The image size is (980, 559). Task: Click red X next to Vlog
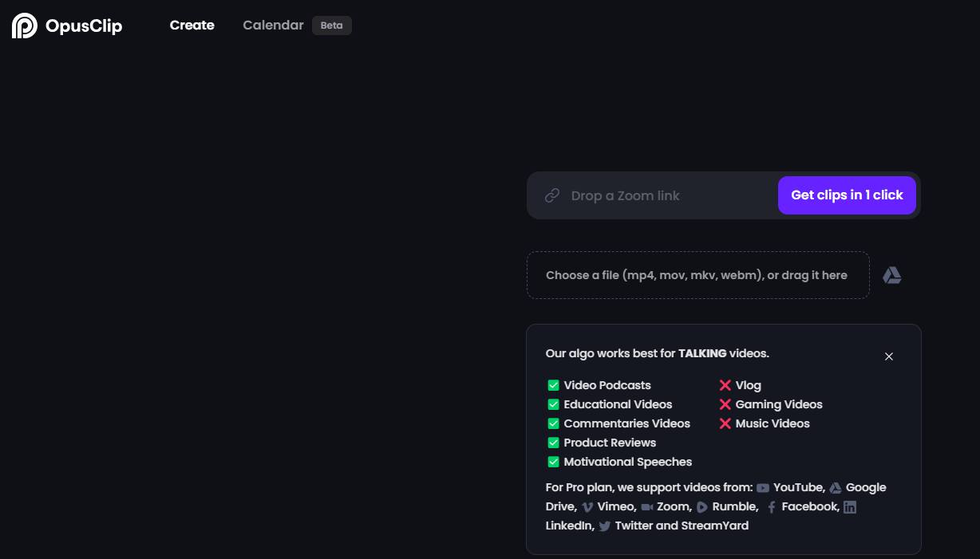(x=725, y=385)
